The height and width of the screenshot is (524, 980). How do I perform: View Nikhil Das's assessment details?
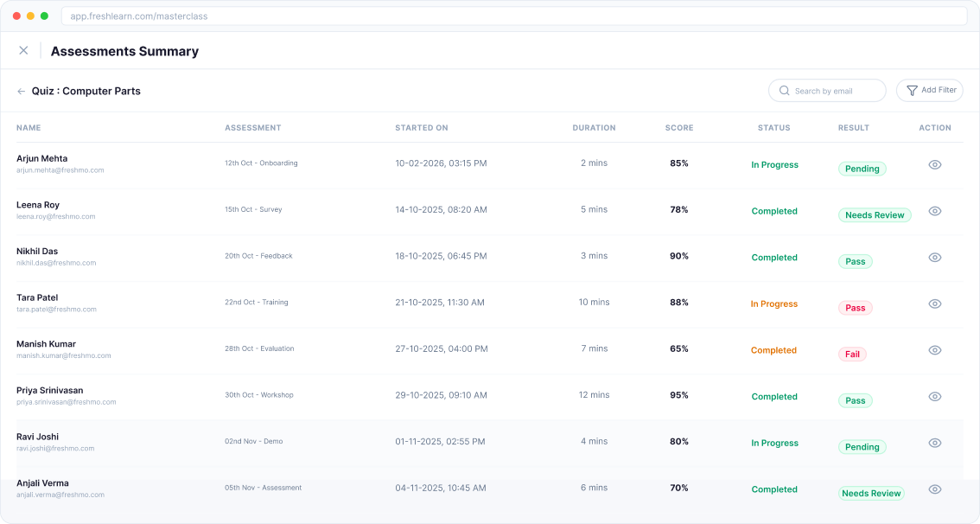(934, 257)
